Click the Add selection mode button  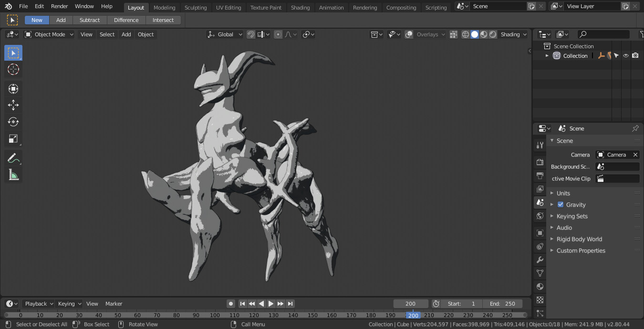61,20
